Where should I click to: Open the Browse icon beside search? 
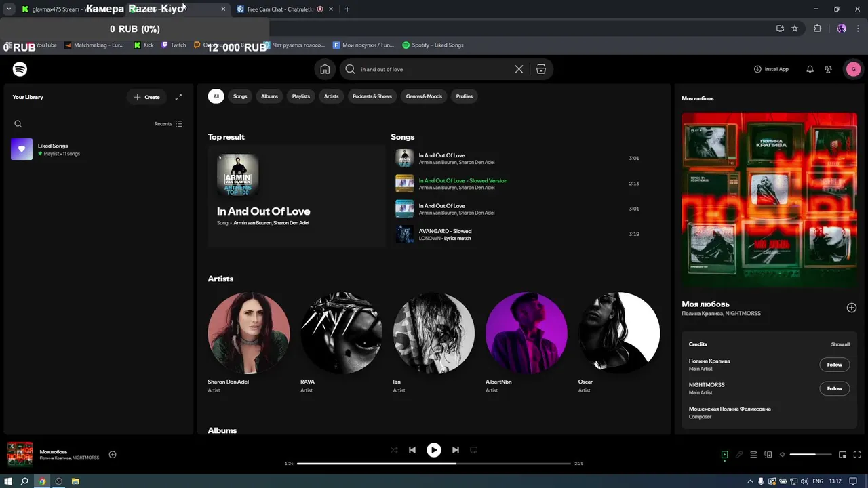(540, 69)
